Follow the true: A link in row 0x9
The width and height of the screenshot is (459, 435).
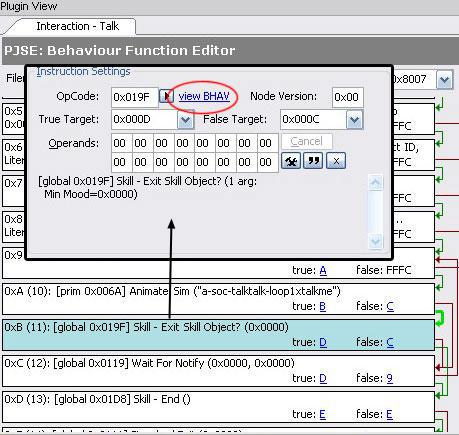pyautogui.click(x=323, y=270)
